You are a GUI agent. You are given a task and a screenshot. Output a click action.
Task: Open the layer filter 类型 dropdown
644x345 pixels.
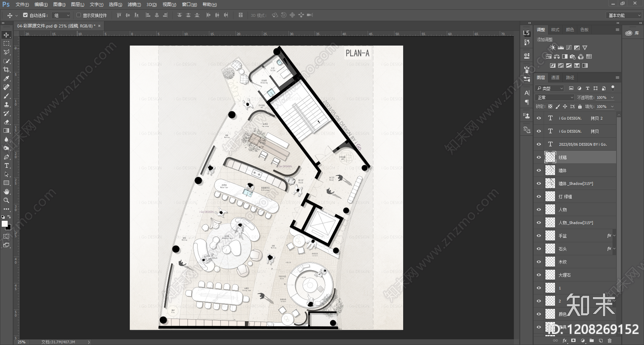(550, 88)
